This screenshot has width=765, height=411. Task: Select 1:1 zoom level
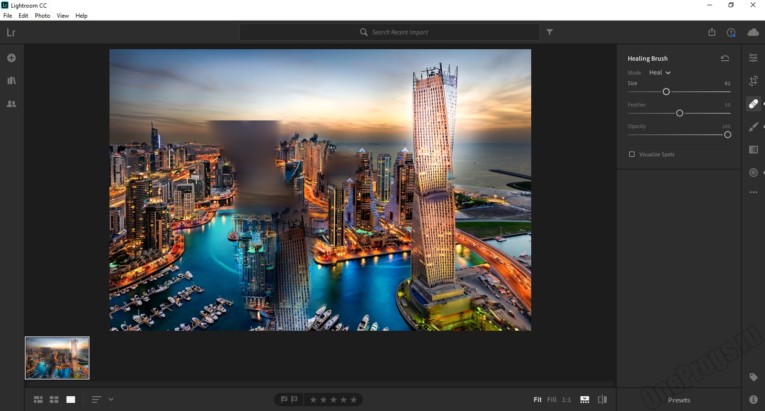click(566, 399)
